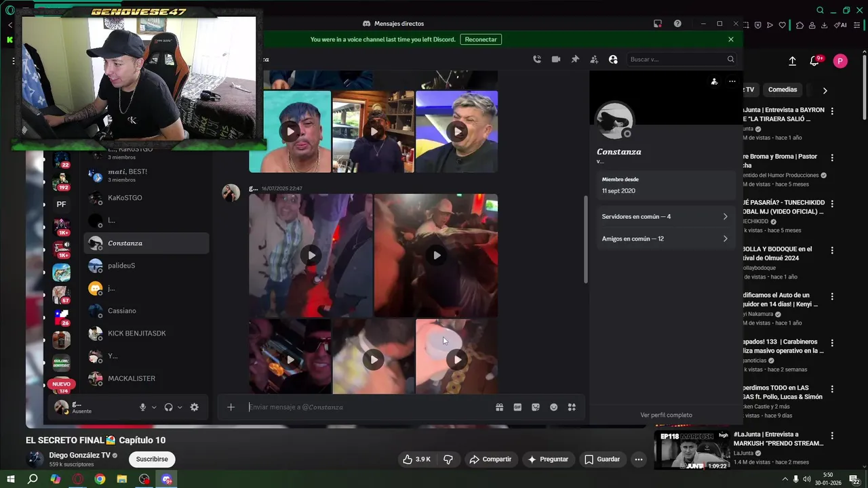Open the sticker picker
868x488 pixels.
pos(536,407)
